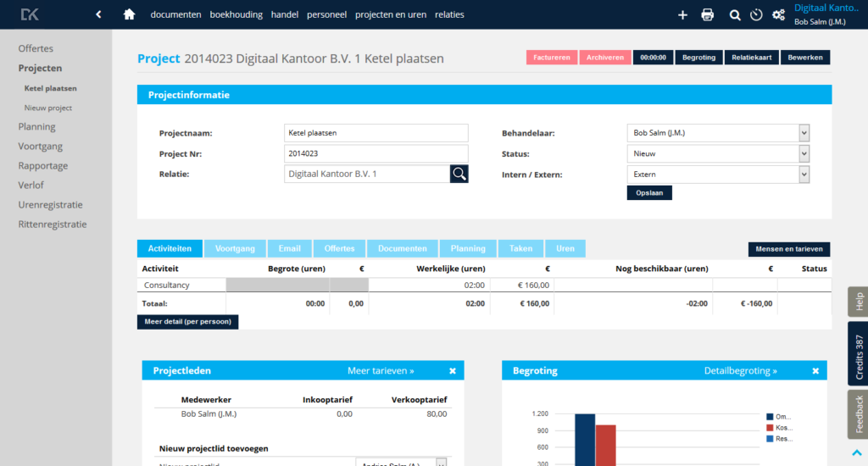This screenshot has height=466, width=868.
Task: Select Nieuw project in sidebar
Action: [48, 108]
